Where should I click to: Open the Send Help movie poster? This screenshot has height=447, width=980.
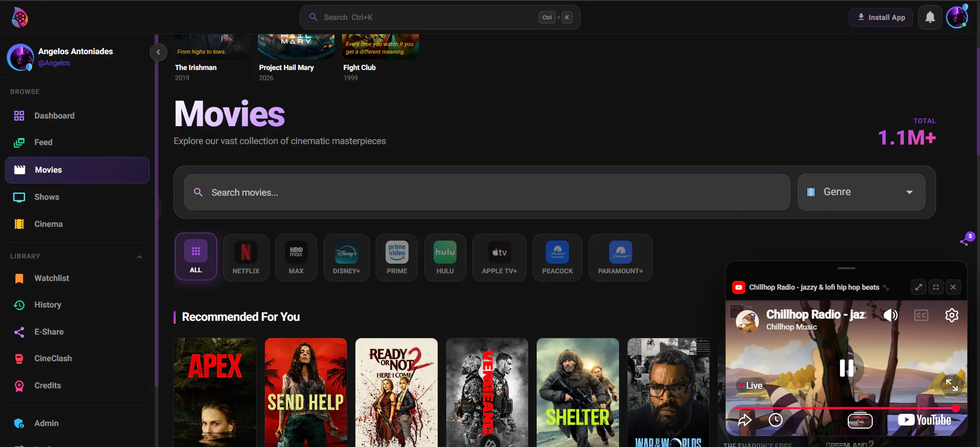click(x=305, y=392)
